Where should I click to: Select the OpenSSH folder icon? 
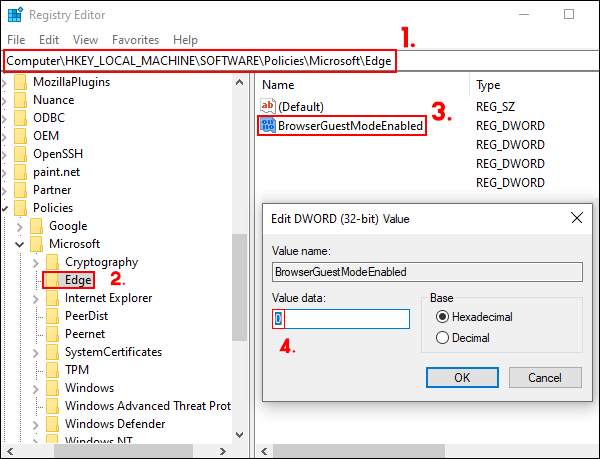pyautogui.click(x=21, y=154)
